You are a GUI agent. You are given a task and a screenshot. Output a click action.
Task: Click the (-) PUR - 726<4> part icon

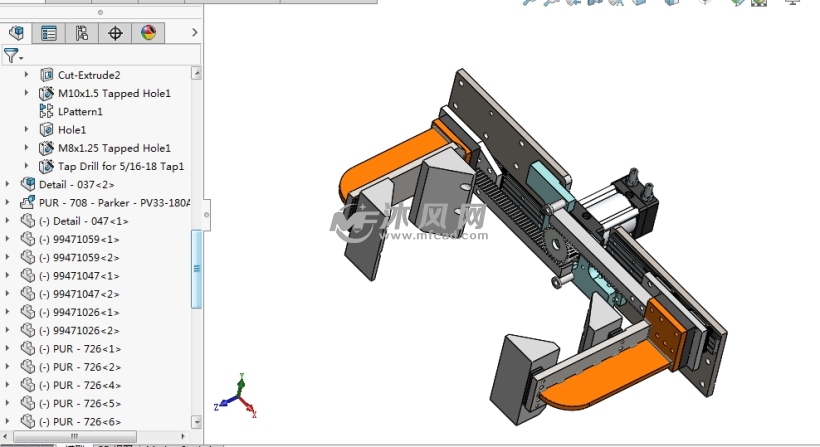point(27,385)
